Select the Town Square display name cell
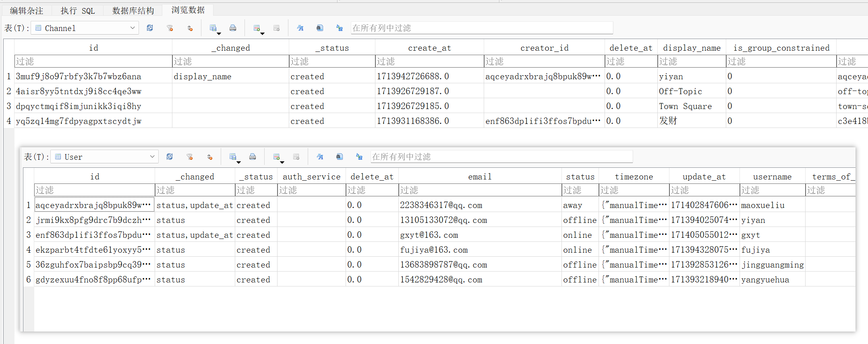Screen dimensions: 868x344 pyautogui.click(x=692, y=106)
